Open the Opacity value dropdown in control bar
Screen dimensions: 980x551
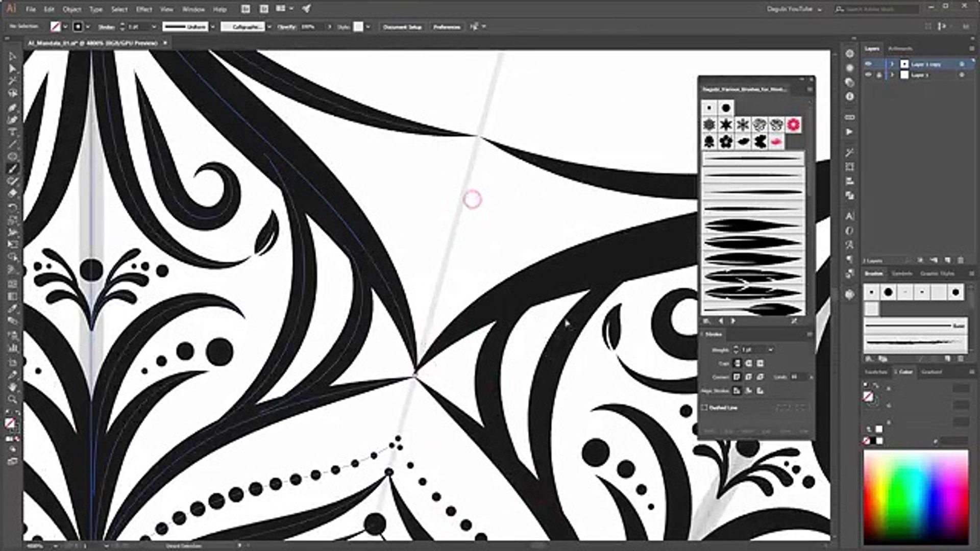(x=330, y=27)
